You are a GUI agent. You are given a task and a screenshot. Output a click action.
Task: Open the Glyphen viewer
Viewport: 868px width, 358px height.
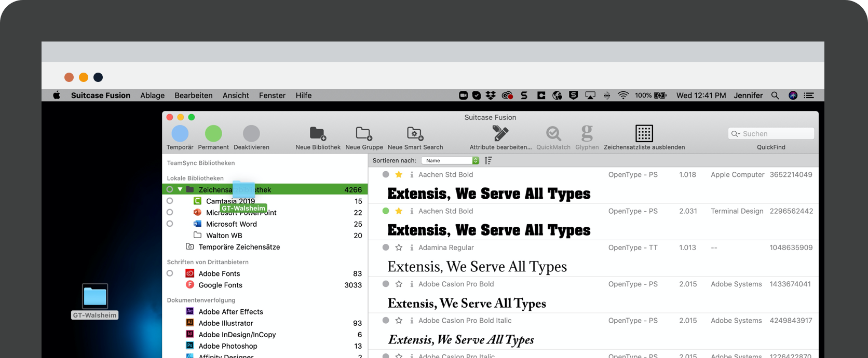tap(587, 133)
